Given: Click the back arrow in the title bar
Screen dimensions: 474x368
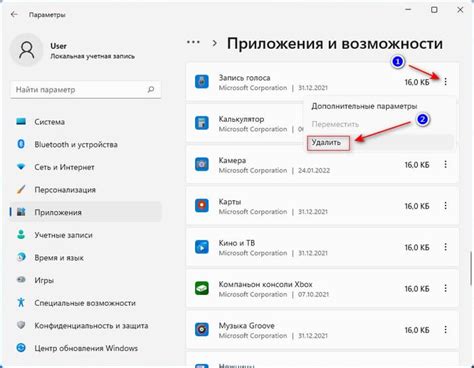Looking at the screenshot, I should click(14, 14).
